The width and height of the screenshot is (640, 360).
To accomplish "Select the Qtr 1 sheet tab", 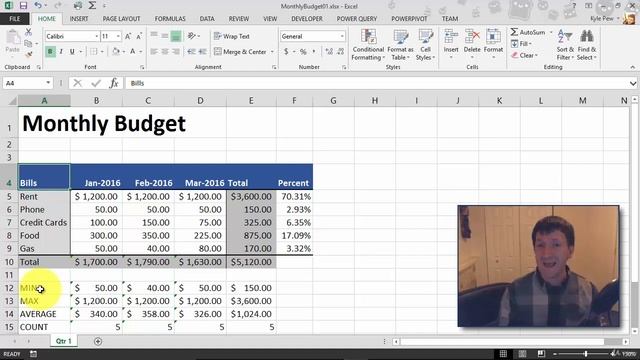I will click(x=64, y=341).
